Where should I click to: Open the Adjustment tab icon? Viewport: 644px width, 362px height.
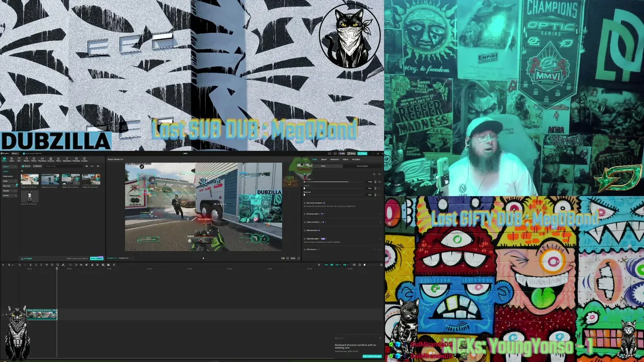pyautogui.click(x=67, y=159)
